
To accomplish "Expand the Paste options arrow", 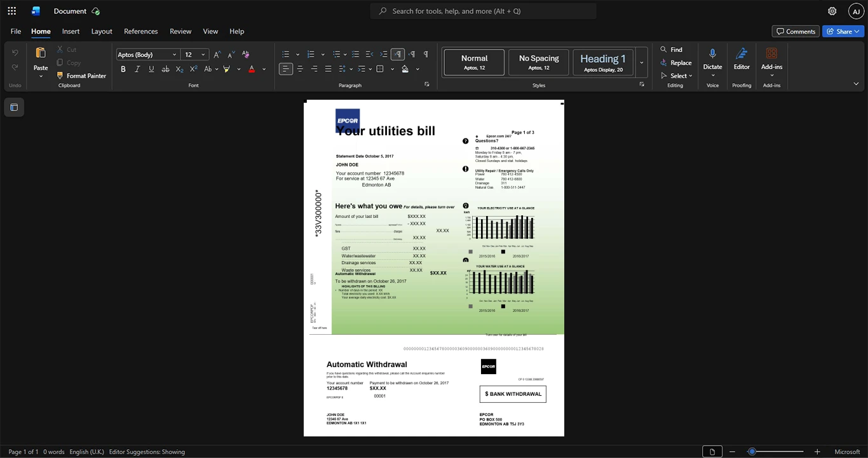I will 41,76.
